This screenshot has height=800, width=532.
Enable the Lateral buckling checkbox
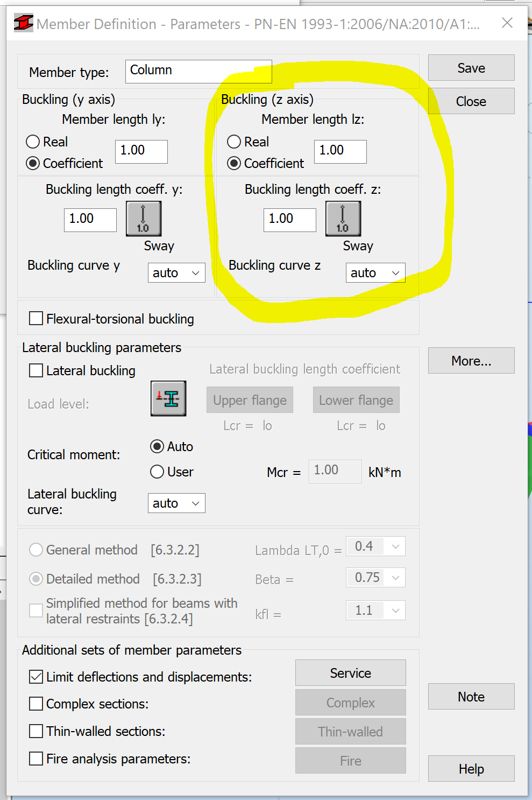[36, 370]
